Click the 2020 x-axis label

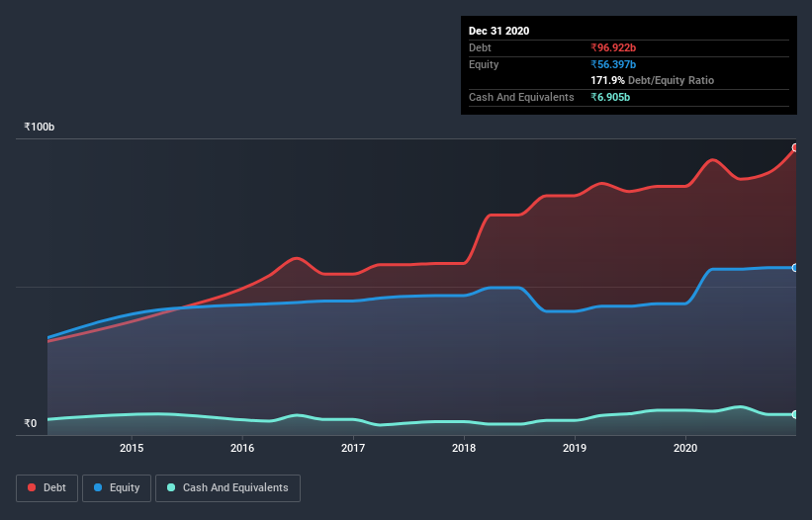pyautogui.click(x=685, y=448)
